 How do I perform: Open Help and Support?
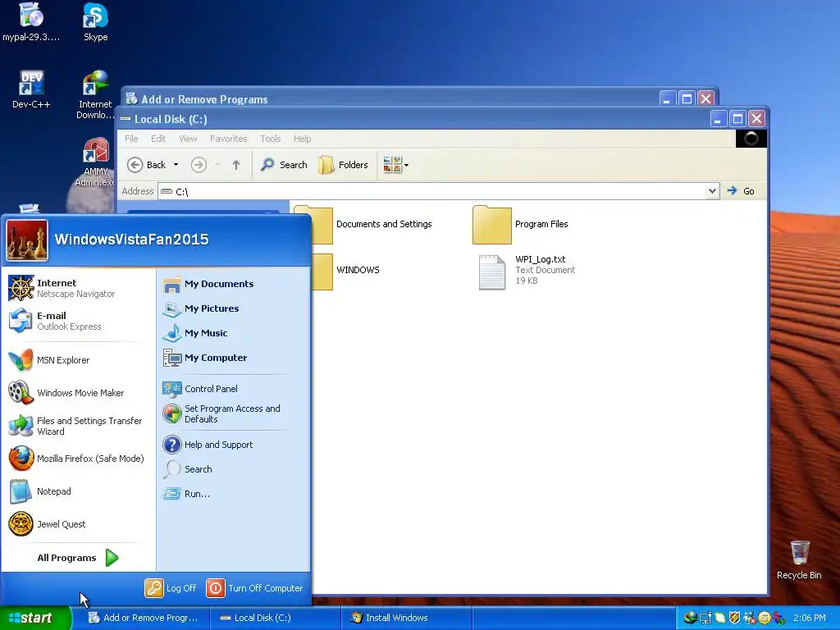click(208, 445)
